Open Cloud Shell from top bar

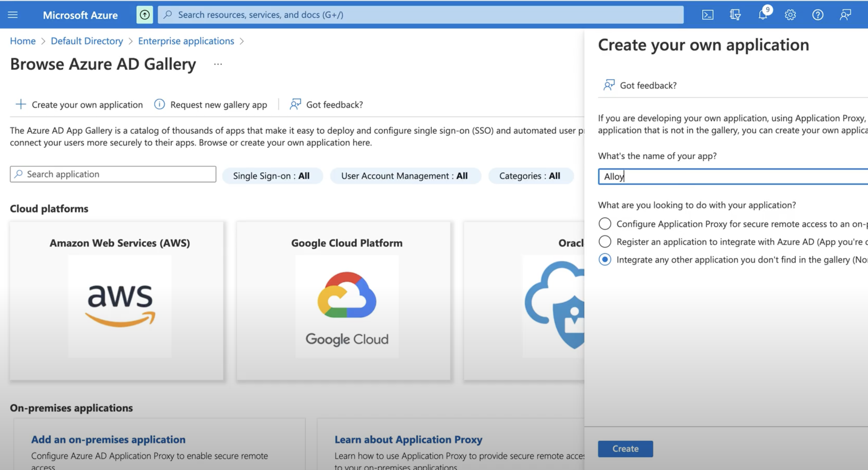click(x=707, y=15)
